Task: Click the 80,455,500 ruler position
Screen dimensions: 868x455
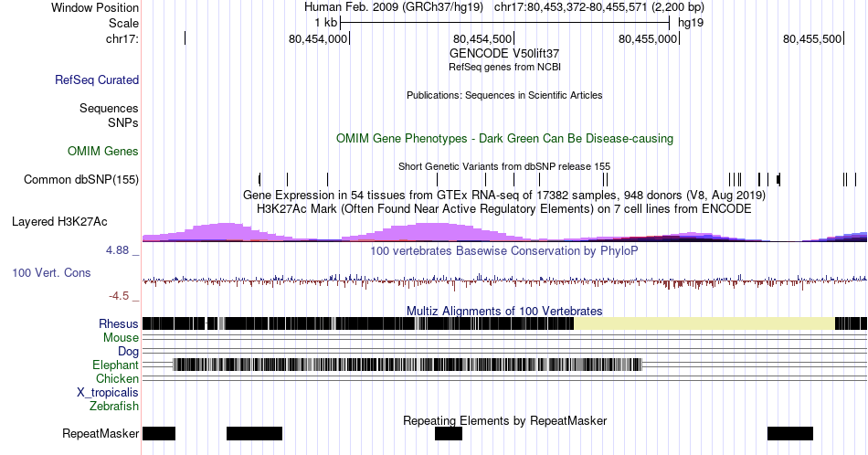Action: tap(812, 38)
